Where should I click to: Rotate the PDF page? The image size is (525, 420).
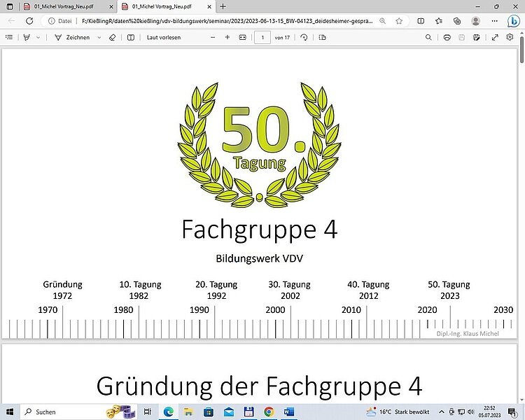pyautogui.click(x=304, y=37)
